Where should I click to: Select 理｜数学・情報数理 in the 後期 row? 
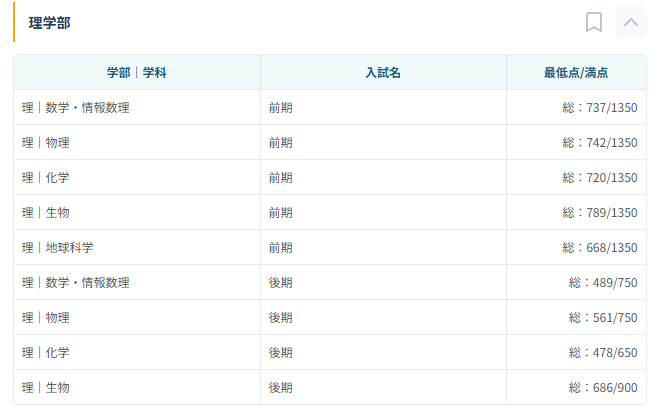(x=75, y=283)
